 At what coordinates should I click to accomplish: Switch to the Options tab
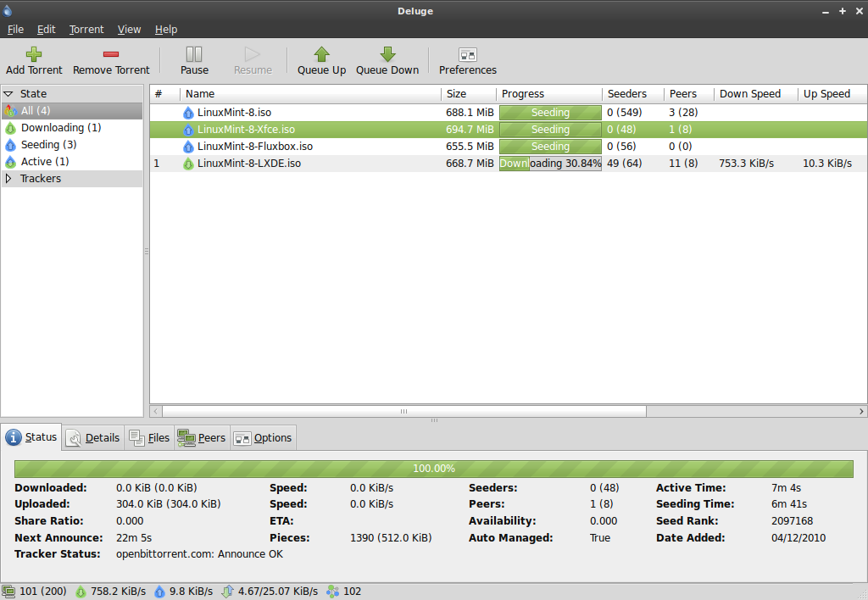coord(264,438)
